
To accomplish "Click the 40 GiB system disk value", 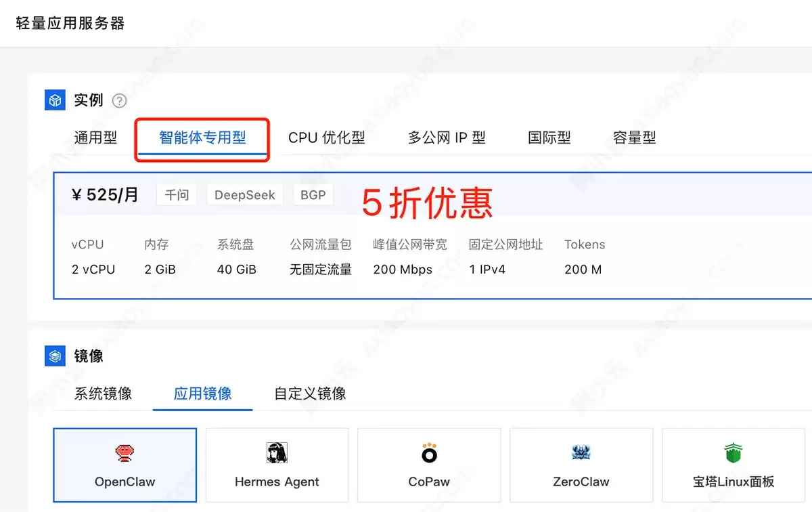I will pyautogui.click(x=237, y=270).
